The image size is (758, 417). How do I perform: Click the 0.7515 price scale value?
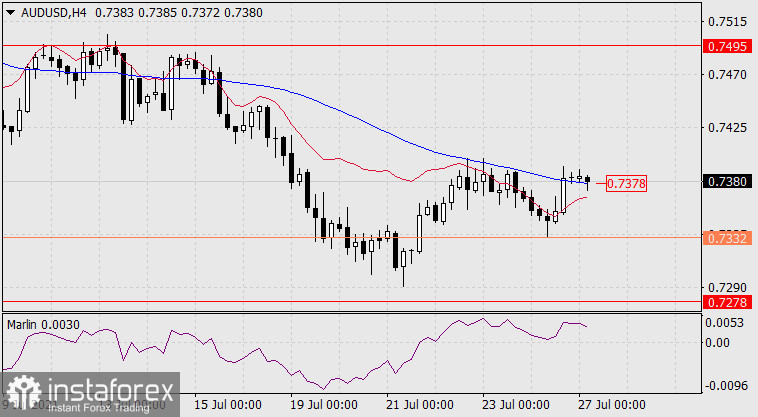click(726, 21)
